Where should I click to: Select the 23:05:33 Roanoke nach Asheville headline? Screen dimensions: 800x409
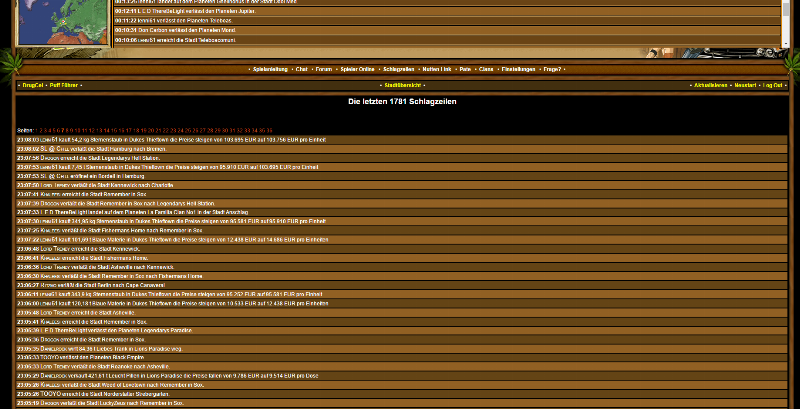click(x=402, y=367)
